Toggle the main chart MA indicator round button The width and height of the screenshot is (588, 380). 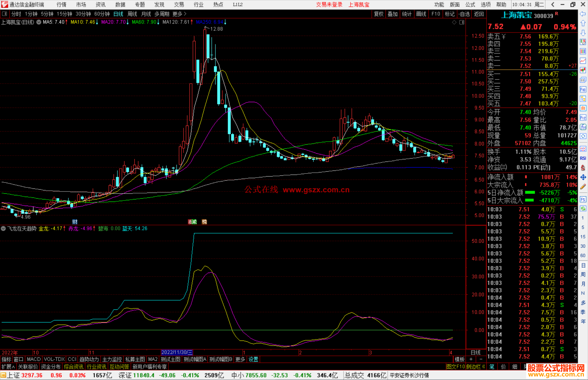(39, 22)
